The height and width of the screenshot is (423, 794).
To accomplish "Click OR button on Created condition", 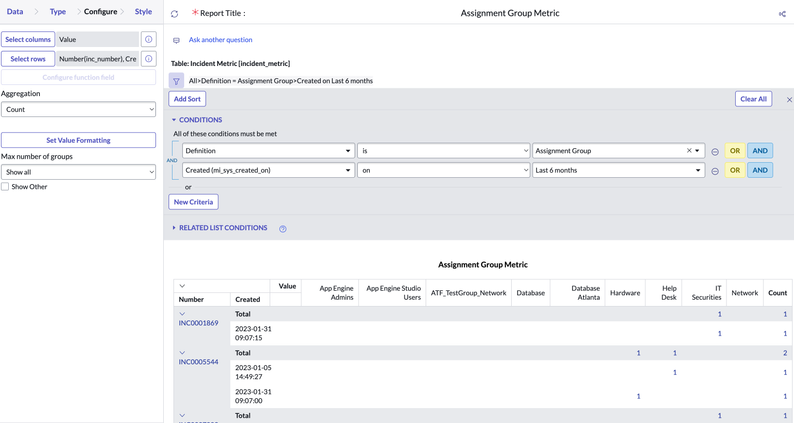I will coord(735,170).
